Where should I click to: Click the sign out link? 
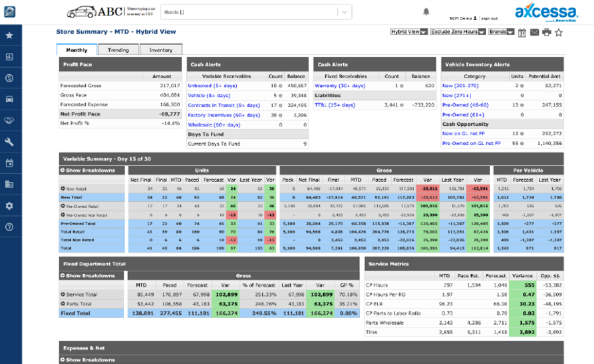[x=490, y=18]
